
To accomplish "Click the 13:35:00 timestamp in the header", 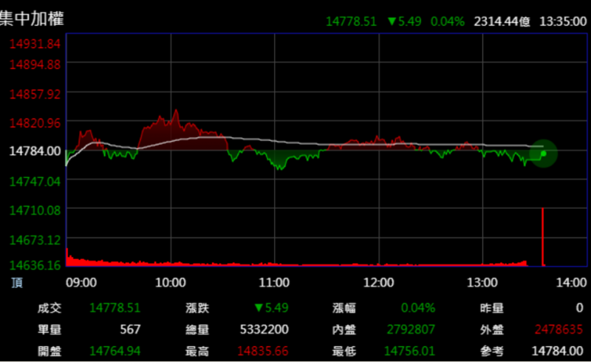I will click(x=562, y=21).
